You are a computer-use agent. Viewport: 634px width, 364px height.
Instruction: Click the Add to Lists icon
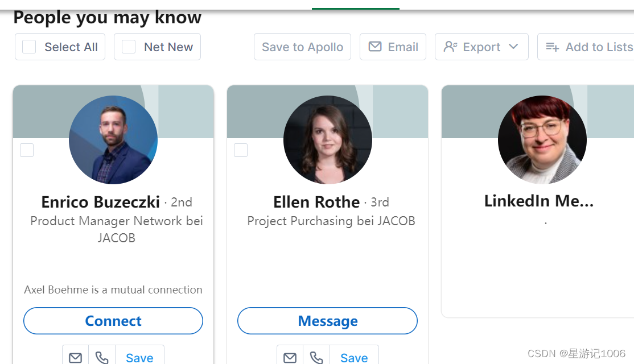[x=552, y=47]
